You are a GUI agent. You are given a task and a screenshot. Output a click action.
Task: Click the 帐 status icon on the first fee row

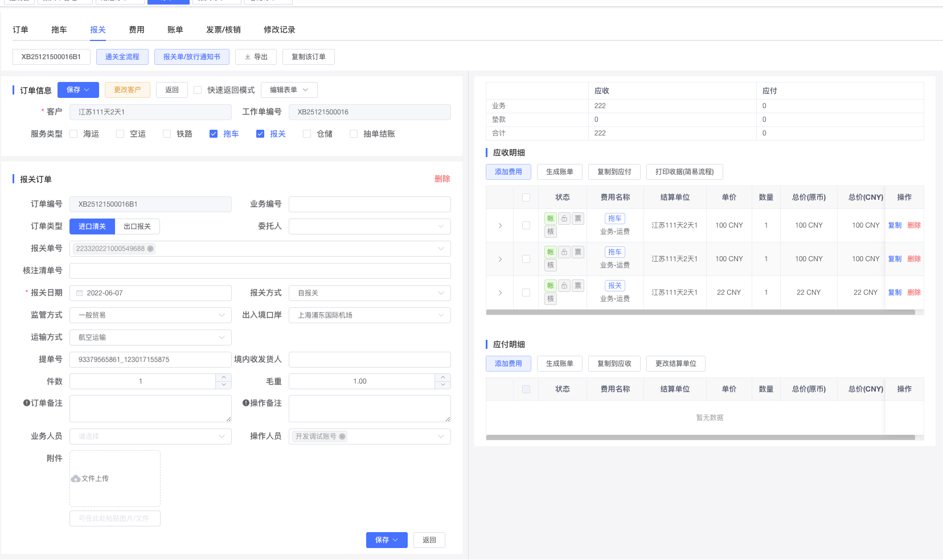[x=550, y=218]
